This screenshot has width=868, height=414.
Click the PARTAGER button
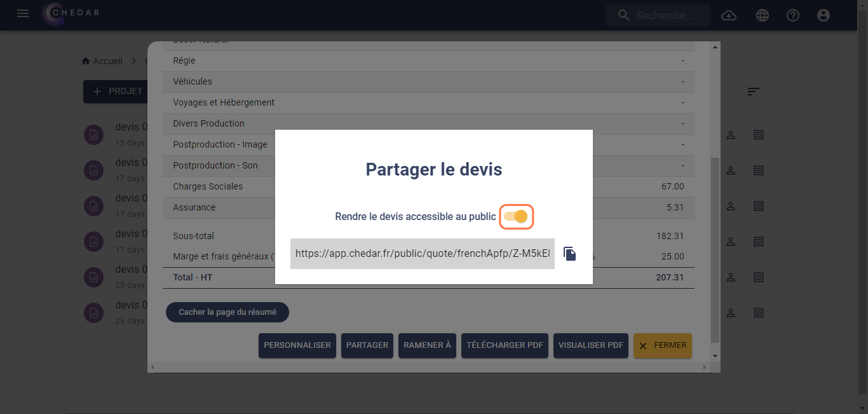tap(367, 345)
